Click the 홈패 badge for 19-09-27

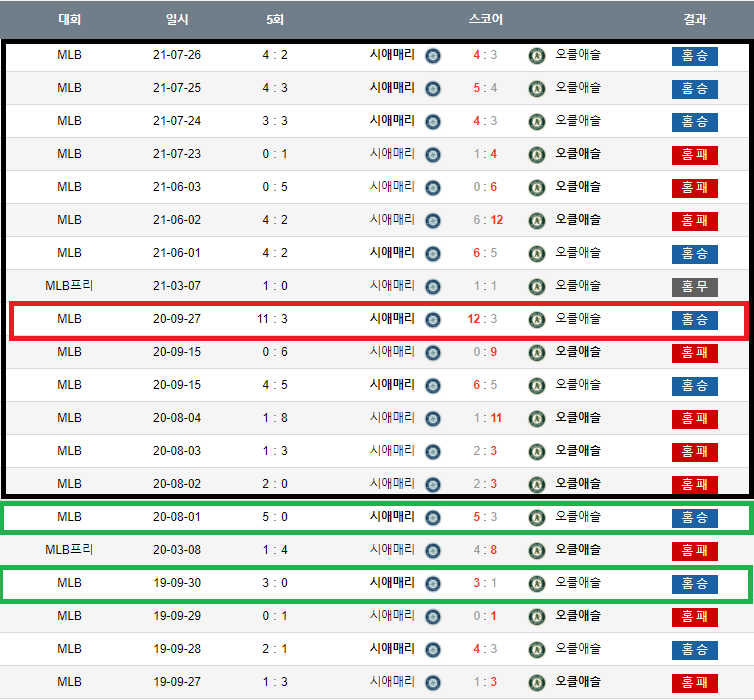tap(694, 683)
